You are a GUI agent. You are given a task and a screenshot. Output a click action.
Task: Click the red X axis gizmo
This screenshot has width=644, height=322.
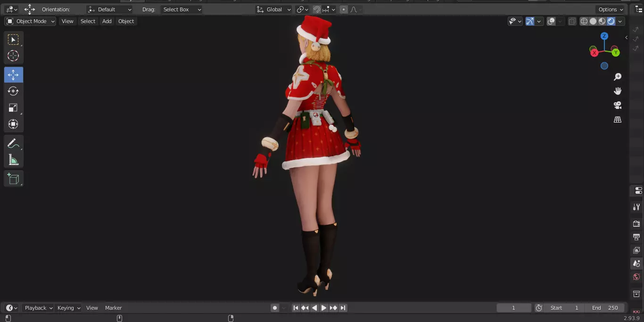point(594,53)
